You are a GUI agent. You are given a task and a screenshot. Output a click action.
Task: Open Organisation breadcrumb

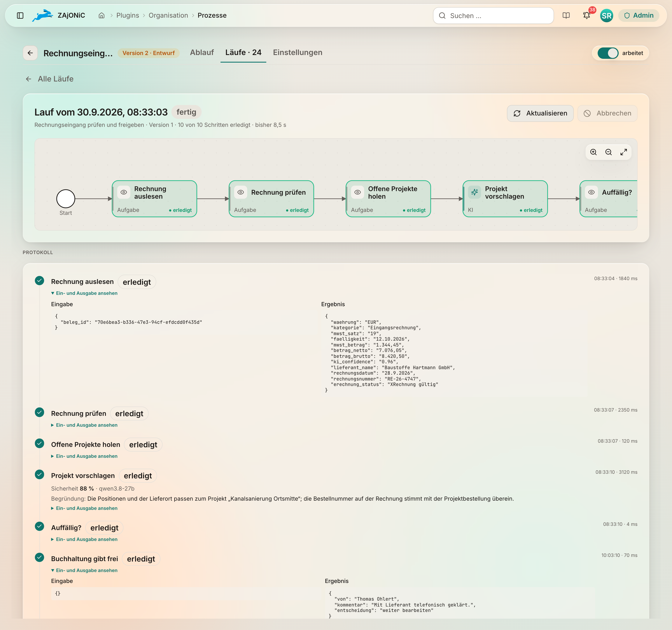[x=168, y=16]
